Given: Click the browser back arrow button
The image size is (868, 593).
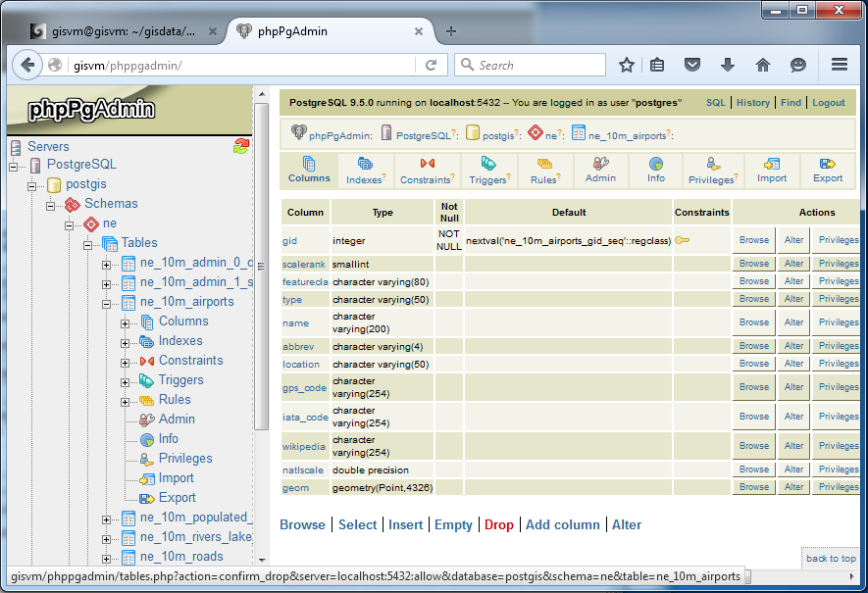Looking at the screenshot, I should click(27, 65).
